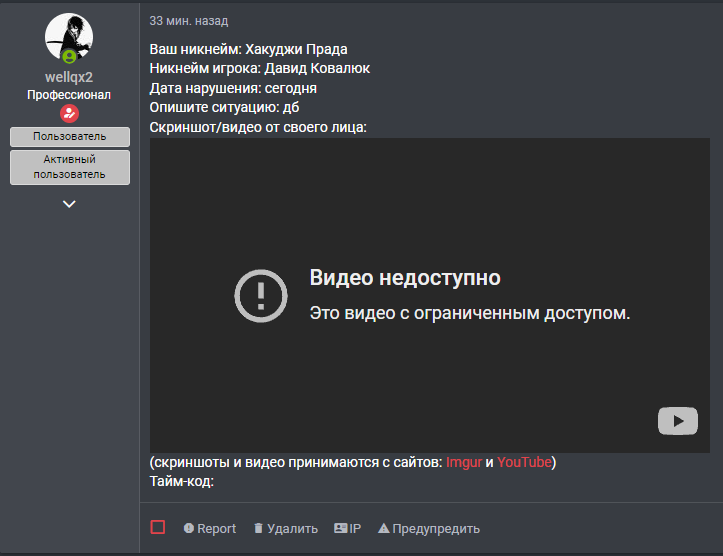Click the Тайм-код: line
The width and height of the screenshot is (723, 556).
pyautogui.click(x=182, y=481)
